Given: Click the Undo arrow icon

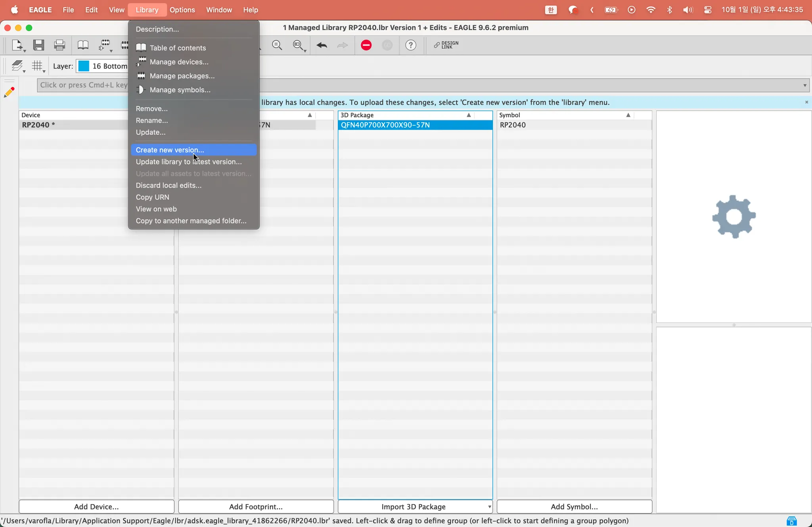Looking at the screenshot, I should 322,45.
